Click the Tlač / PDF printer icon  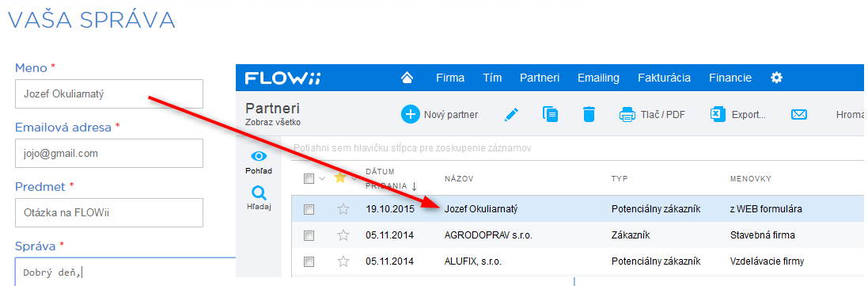(627, 115)
